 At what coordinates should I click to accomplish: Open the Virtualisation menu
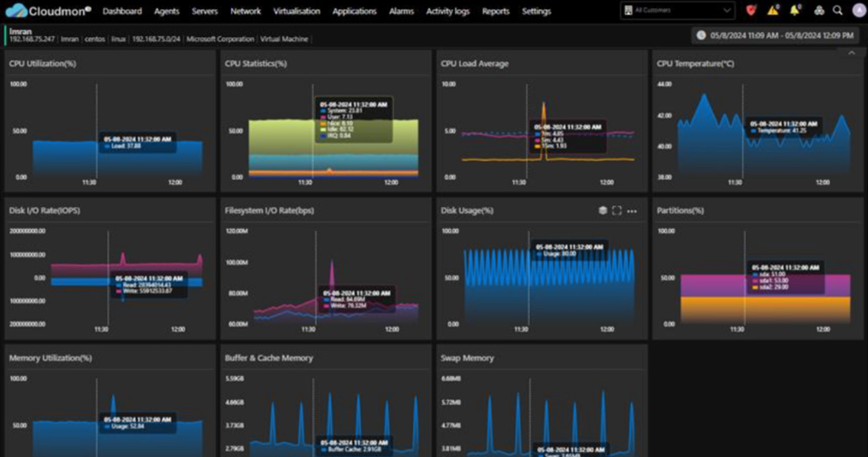297,11
